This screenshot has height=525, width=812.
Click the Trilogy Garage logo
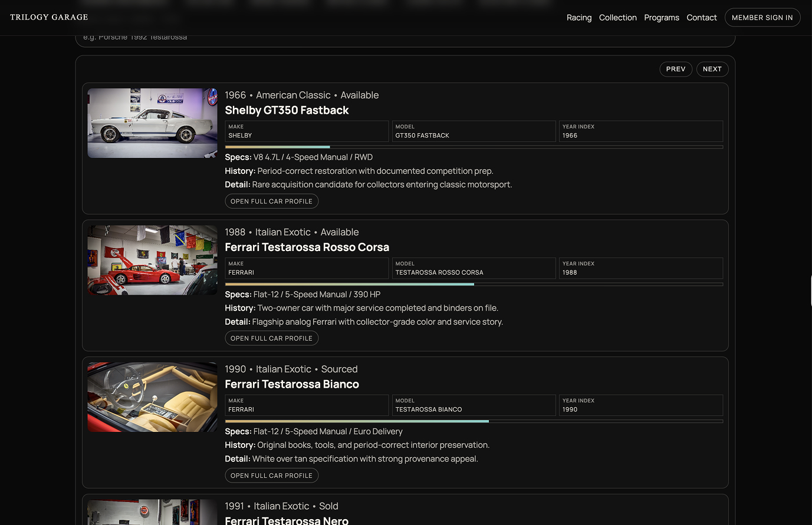tap(49, 17)
